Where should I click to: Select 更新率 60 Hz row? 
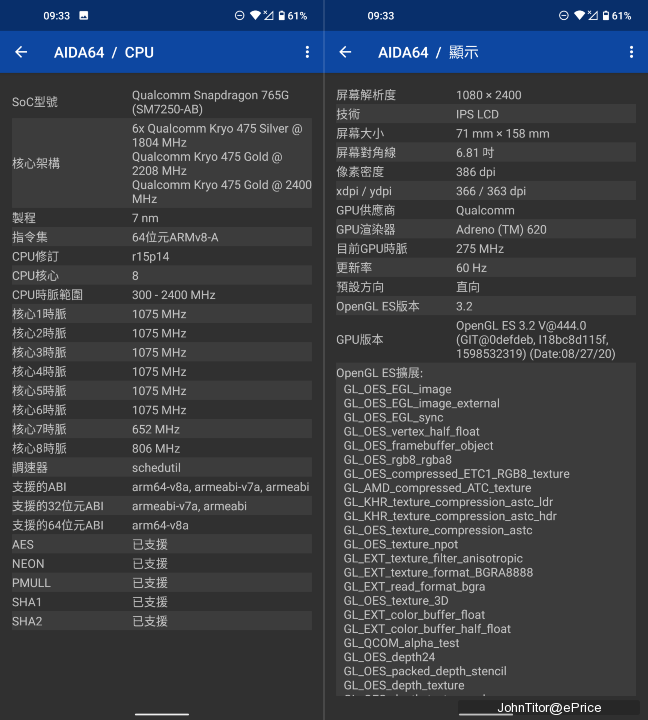pos(486,268)
